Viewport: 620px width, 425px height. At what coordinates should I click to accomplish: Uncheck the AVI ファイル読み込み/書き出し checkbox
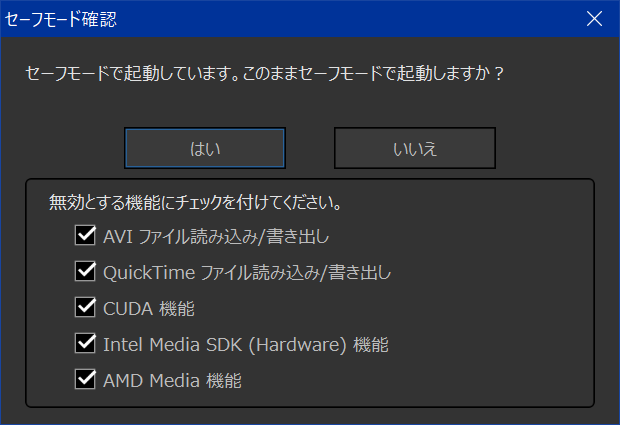coord(85,236)
